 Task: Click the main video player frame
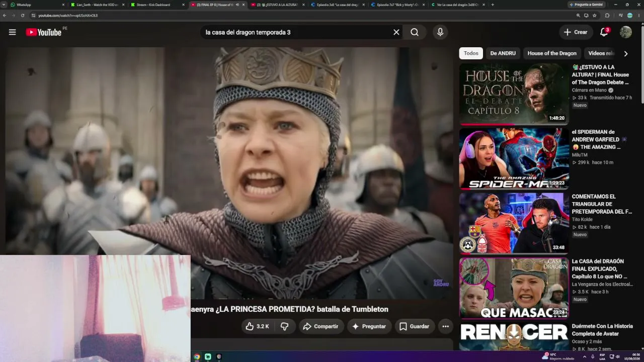tap(229, 173)
